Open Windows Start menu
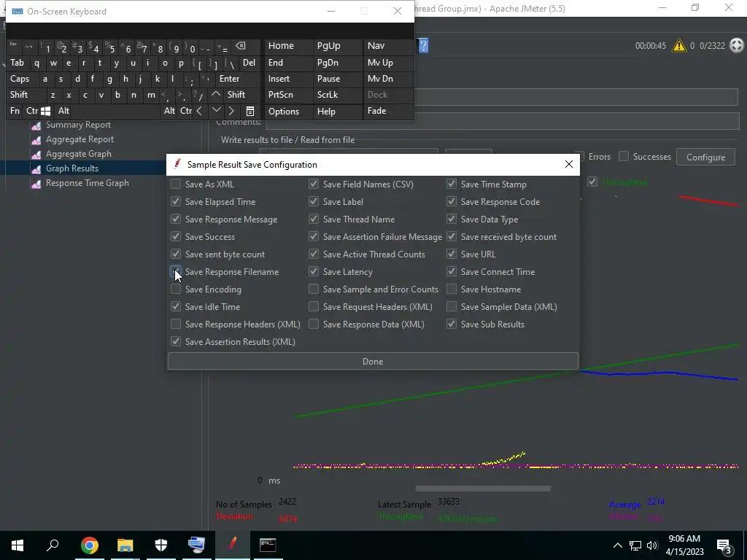 click(x=18, y=545)
